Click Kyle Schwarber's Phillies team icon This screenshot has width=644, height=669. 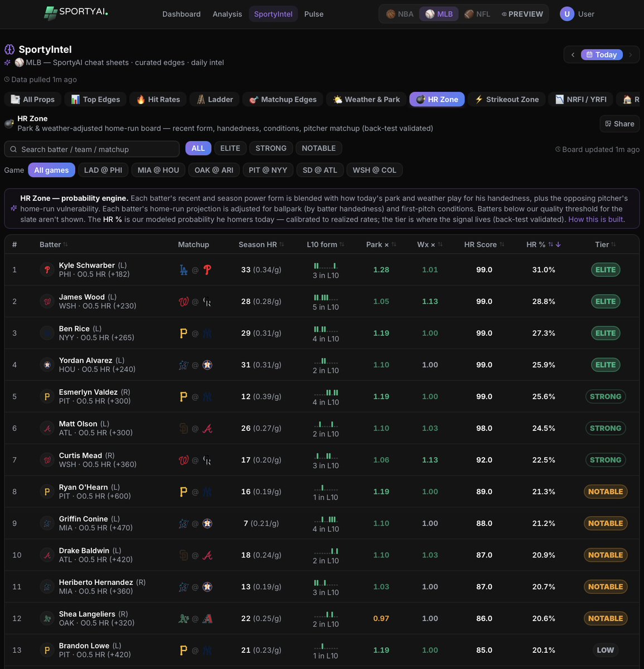click(x=47, y=270)
